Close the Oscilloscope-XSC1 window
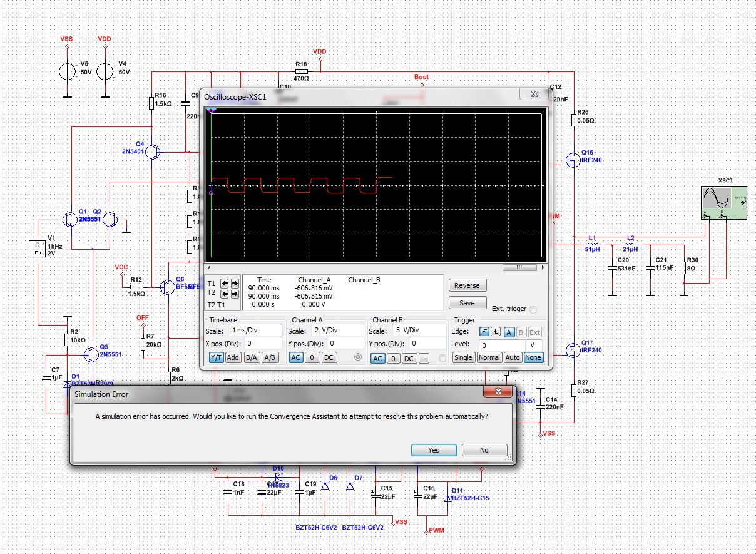The height and width of the screenshot is (554, 756). coord(535,93)
